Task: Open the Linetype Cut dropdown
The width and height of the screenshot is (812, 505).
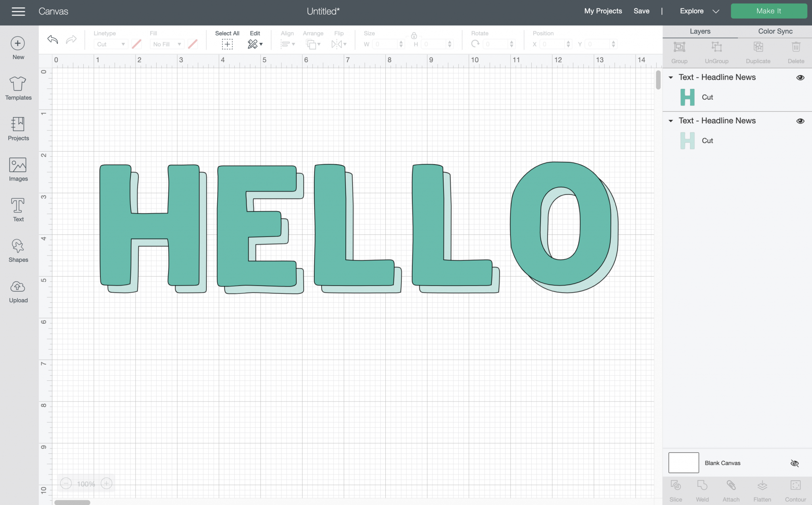Action: coord(111,44)
